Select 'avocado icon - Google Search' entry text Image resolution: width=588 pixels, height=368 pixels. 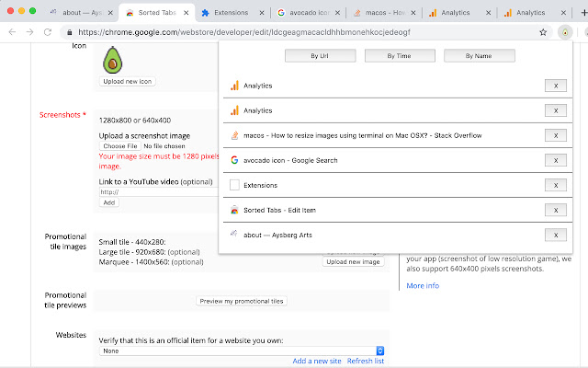pos(290,160)
